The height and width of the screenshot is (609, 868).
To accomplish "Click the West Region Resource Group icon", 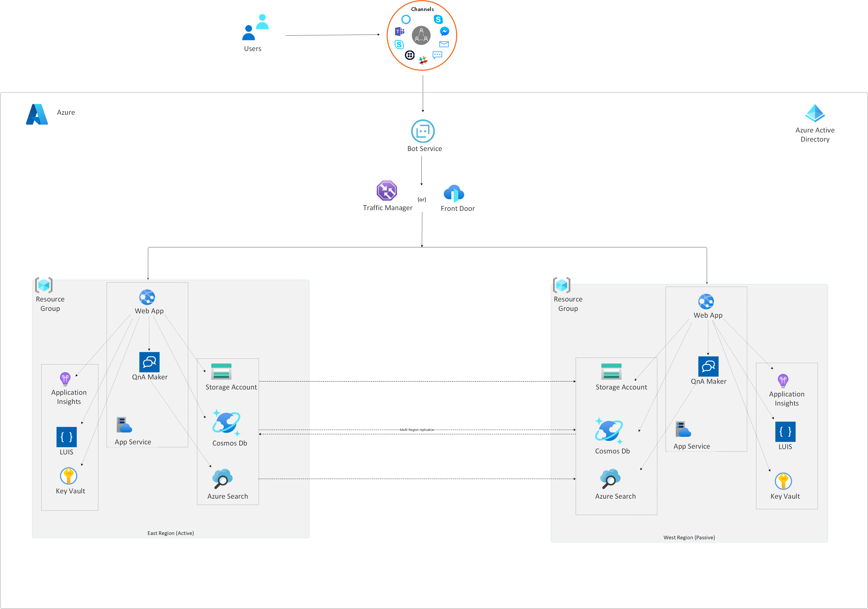I will (x=562, y=285).
